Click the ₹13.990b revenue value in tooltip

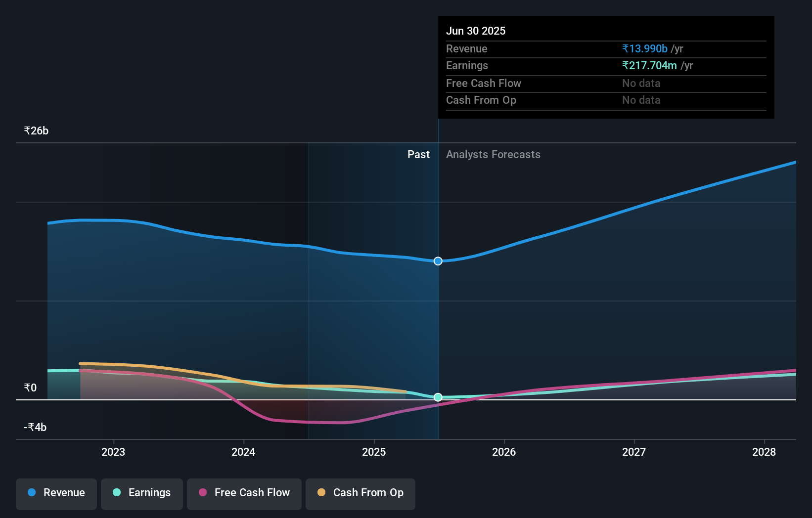pyautogui.click(x=645, y=49)
